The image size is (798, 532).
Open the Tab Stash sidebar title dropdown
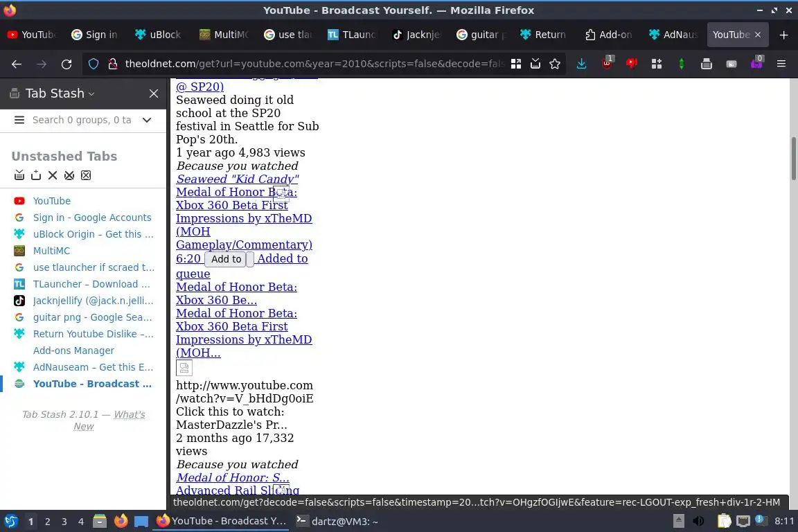tap(60, 94)
